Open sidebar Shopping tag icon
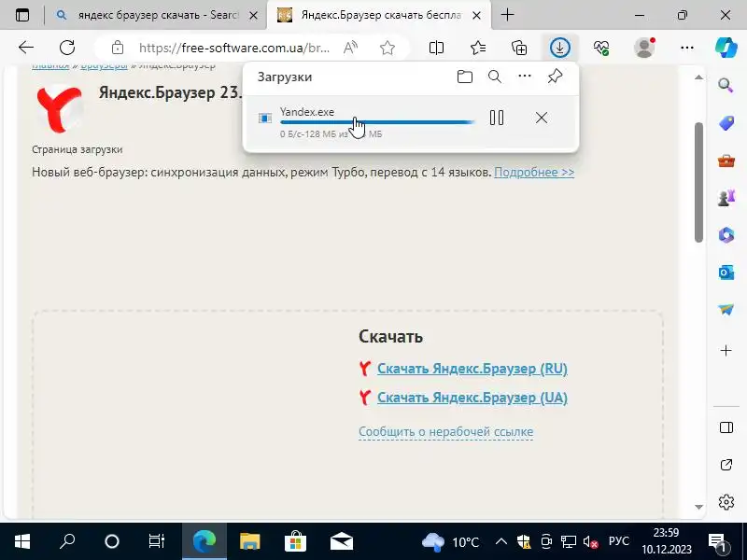The height and width of the screenshot is (560, 747). tap(726, 123)
